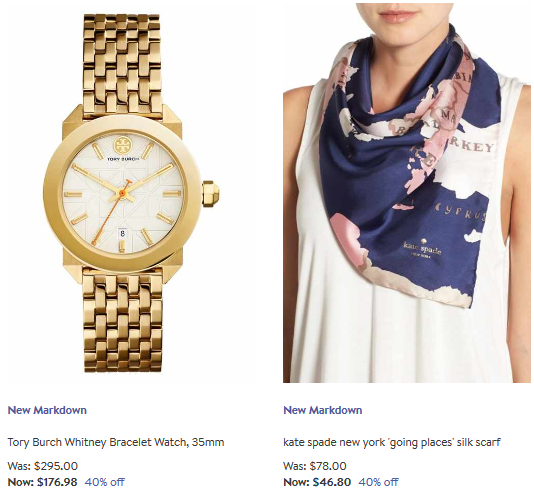Click the CYPRUS text on the scarf
The width and height of the screenshot is (534, 493).
[x=460, y=212]
